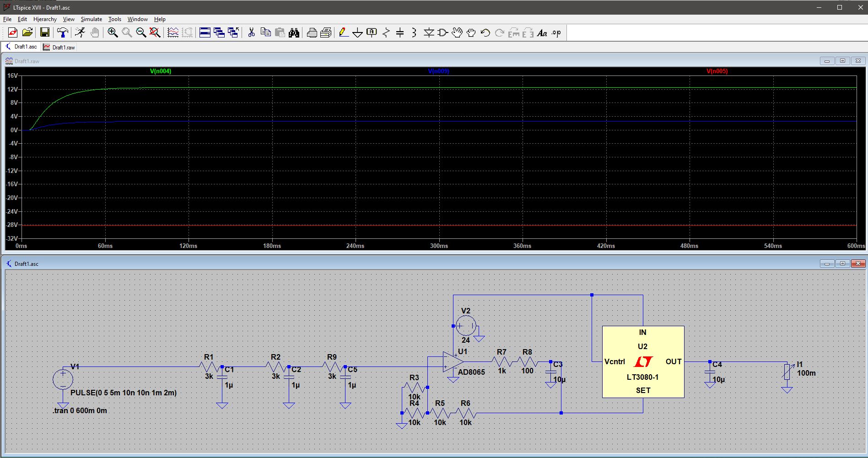Open the Tools menu

pyautogui.click(x=115, y=19)
